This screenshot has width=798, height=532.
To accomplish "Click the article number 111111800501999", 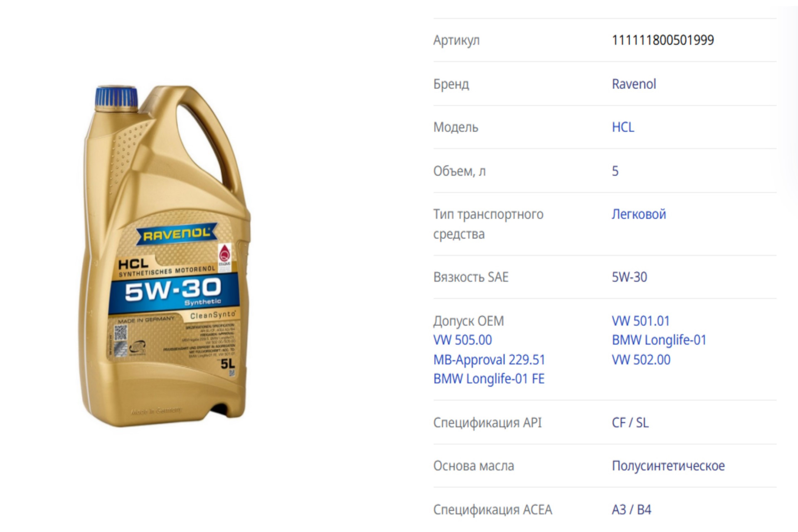I will (x=663, y=40).
